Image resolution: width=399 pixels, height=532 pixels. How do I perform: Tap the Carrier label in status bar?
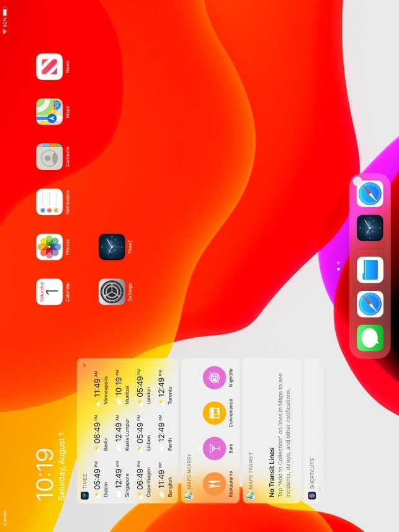[5, 517]
